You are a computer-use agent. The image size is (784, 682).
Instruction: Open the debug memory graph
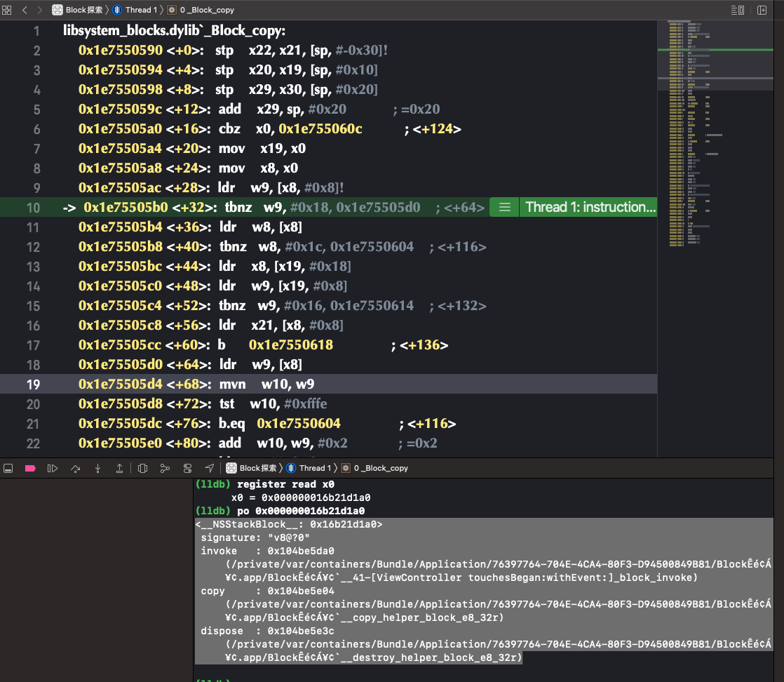point(165,468)
